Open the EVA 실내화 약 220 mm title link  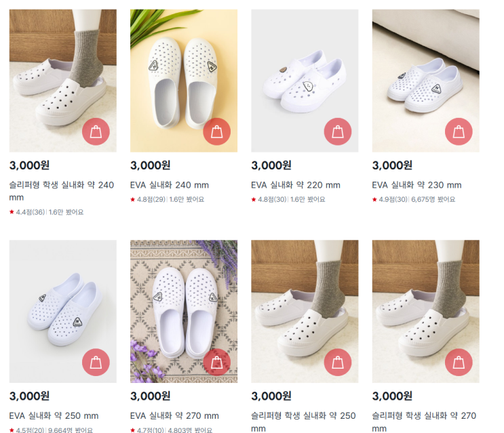coord(296,185)
